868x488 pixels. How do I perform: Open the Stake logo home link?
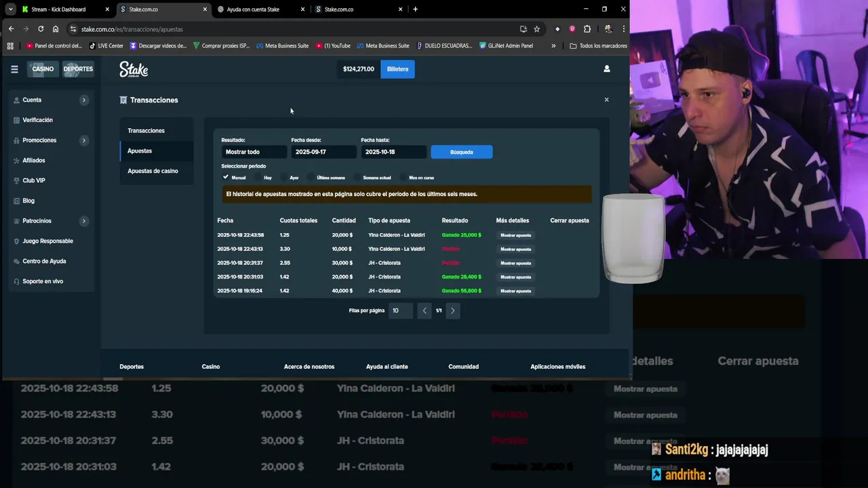coord(134,69)
